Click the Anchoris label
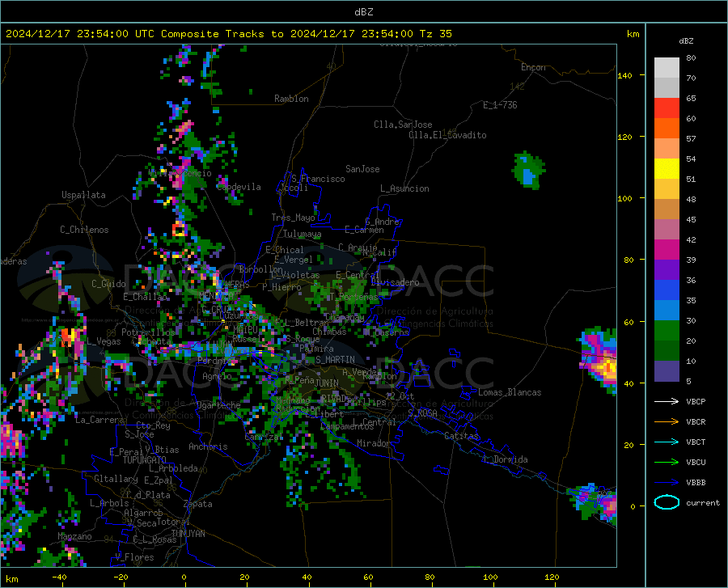This screenshot has height=588, width=728. 208,446
